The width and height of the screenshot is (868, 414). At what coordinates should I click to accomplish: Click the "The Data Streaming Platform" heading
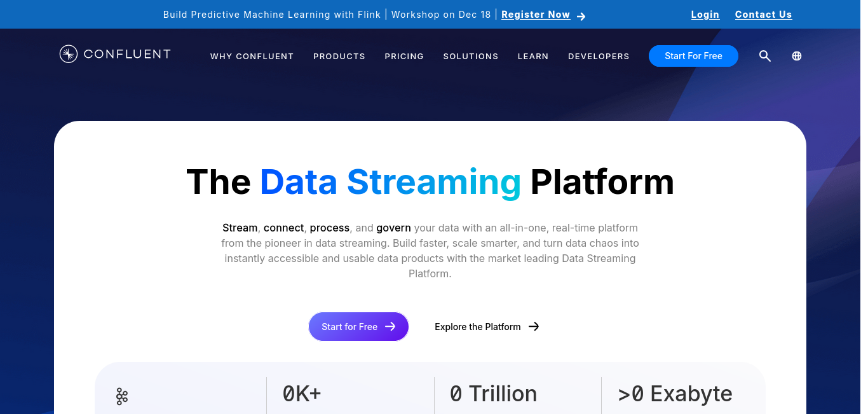pyautogui.click(x=430, y=181)
